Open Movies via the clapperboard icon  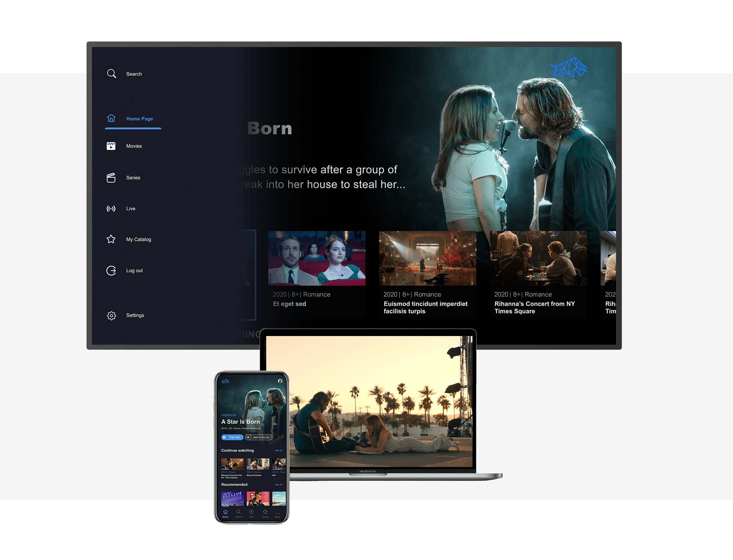click(111, 146)
